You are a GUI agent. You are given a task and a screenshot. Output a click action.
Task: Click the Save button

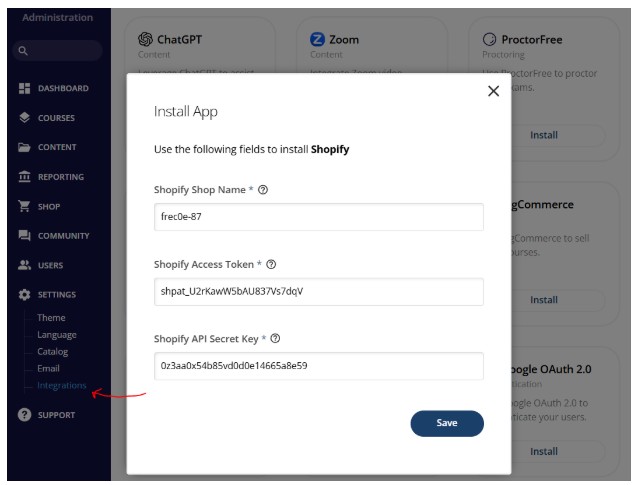point(447,423)
